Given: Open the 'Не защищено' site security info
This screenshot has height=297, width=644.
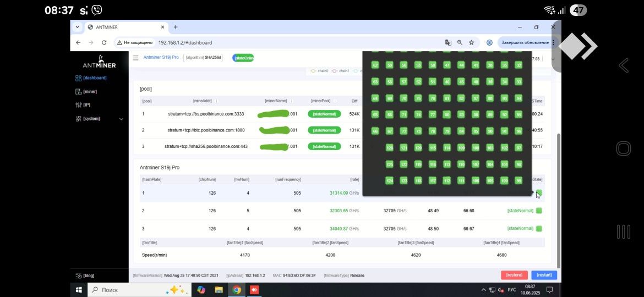Looking at the screenshot, I should (135, 42).
